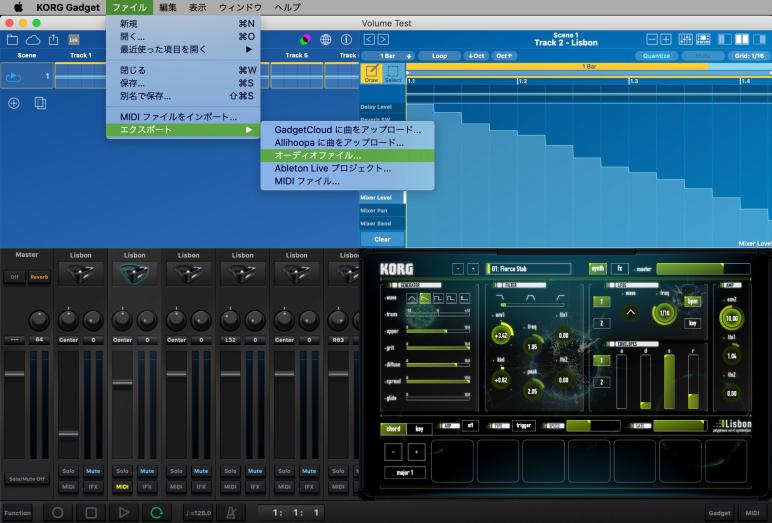The image size is (772, 523).
Task: Zoom out with the minus box icon
Action: 652,39
